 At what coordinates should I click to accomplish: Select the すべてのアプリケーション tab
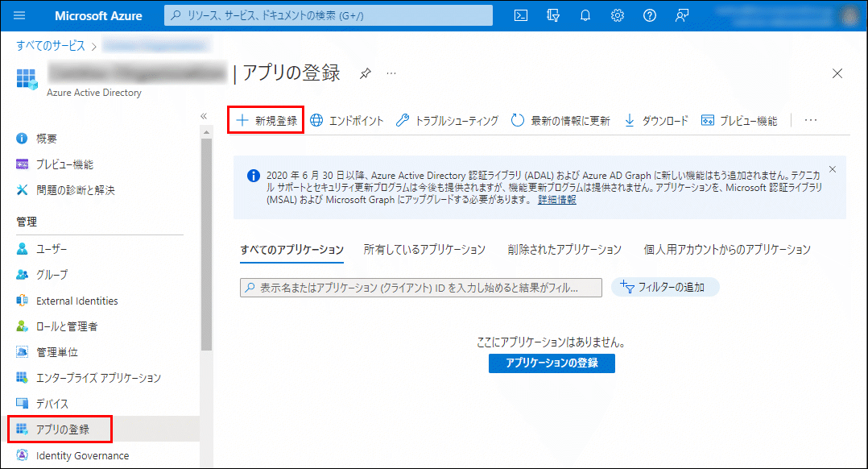[291, 250]
